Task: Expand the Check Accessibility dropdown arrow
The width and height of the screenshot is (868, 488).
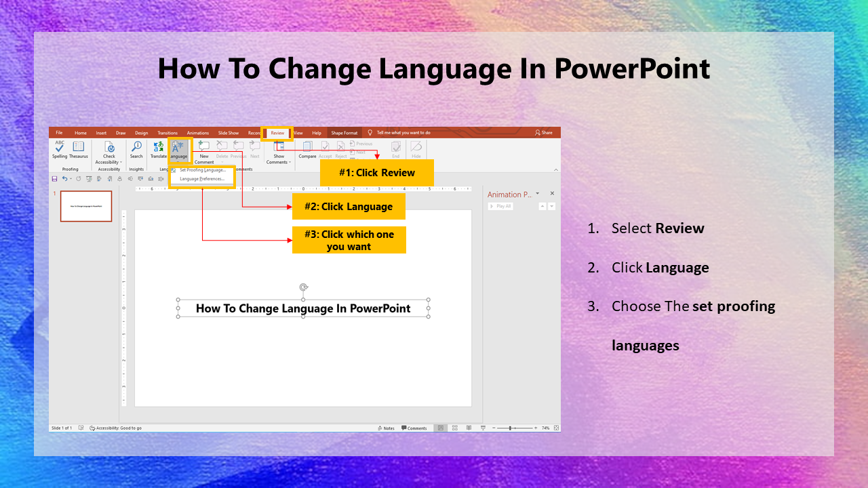Action: 121,163
